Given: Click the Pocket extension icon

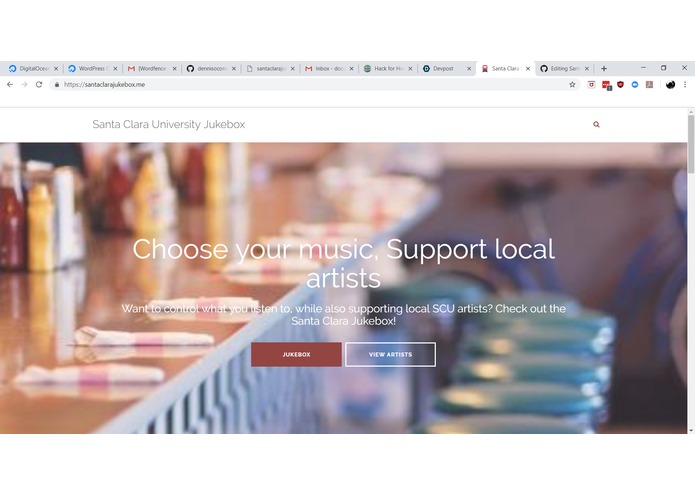Looking at the screenshot, I should 591,84.
